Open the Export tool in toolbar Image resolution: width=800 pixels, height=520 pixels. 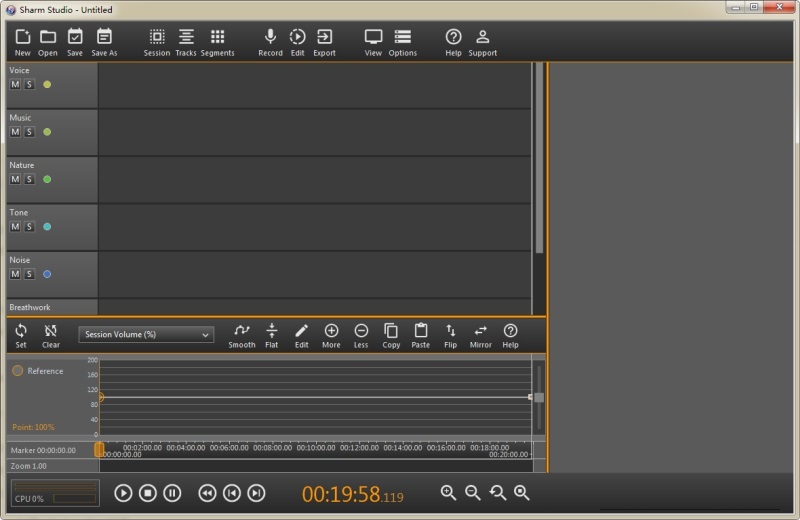pos(324,38)
